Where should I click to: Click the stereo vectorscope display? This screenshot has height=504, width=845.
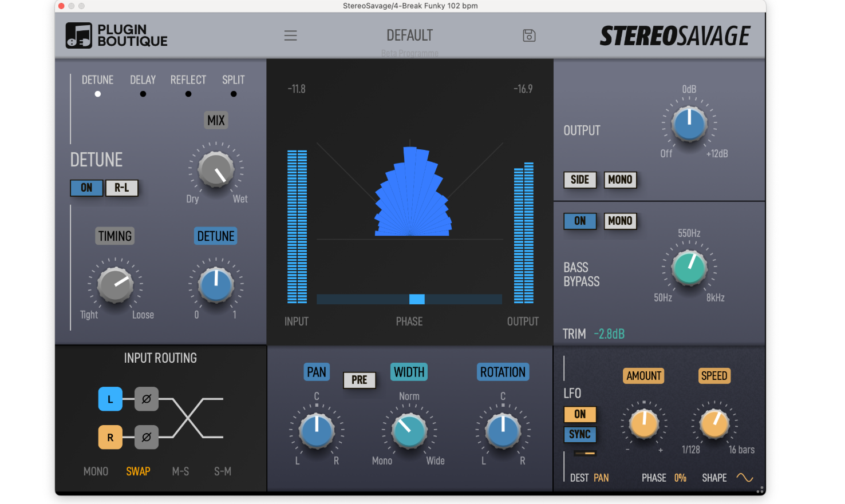point(410,190)
